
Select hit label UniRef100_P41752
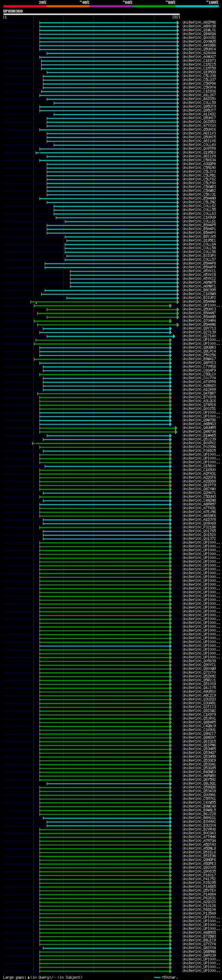(x=199, y=879)
